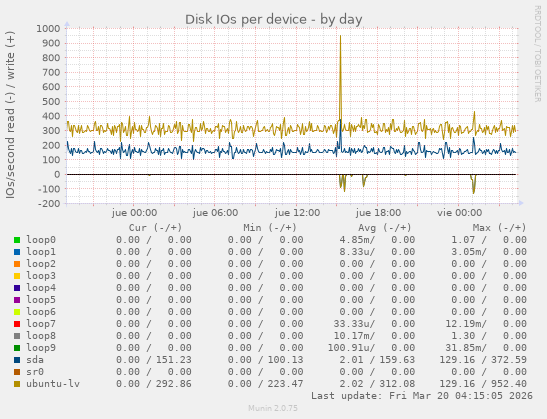The height and width of the screenshot is (419, 547).
Task: Click the ubuntu-lv max value 952.40
Action: click(509, 384)
